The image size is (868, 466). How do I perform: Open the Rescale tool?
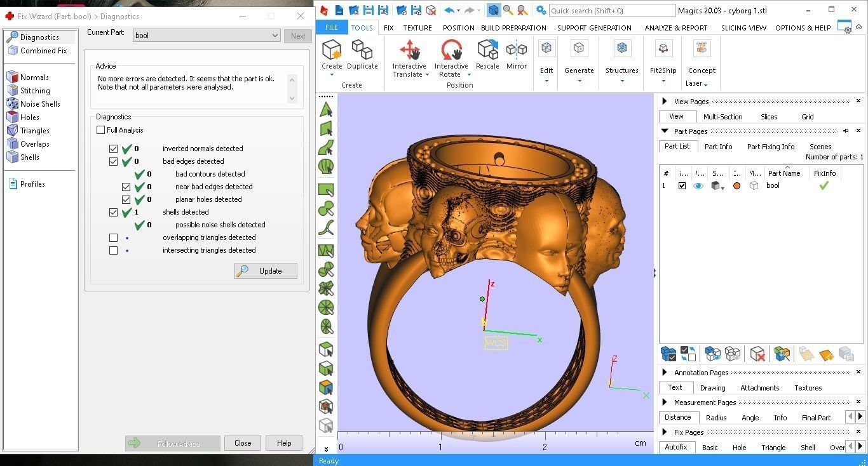tap(487, 55)
